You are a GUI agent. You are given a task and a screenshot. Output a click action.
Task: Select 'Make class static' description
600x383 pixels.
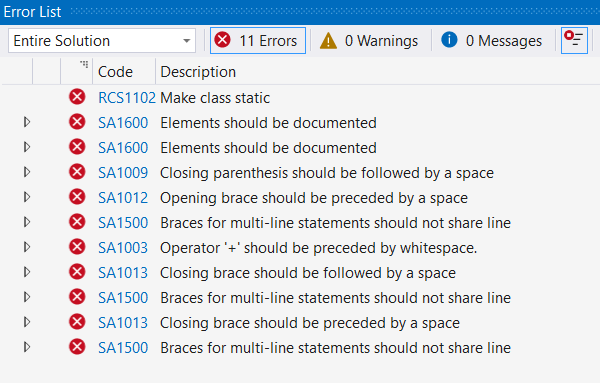click(215, 98)
